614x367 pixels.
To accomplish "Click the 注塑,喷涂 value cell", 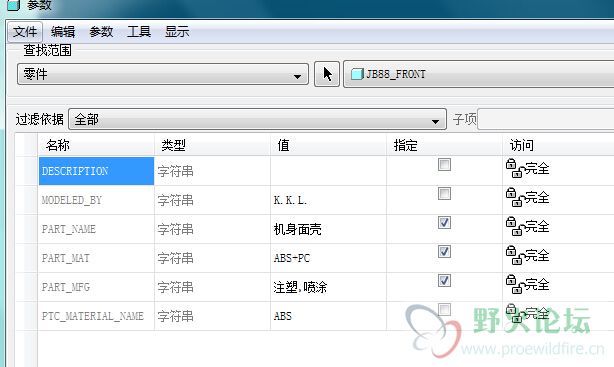I will [328, 287].
